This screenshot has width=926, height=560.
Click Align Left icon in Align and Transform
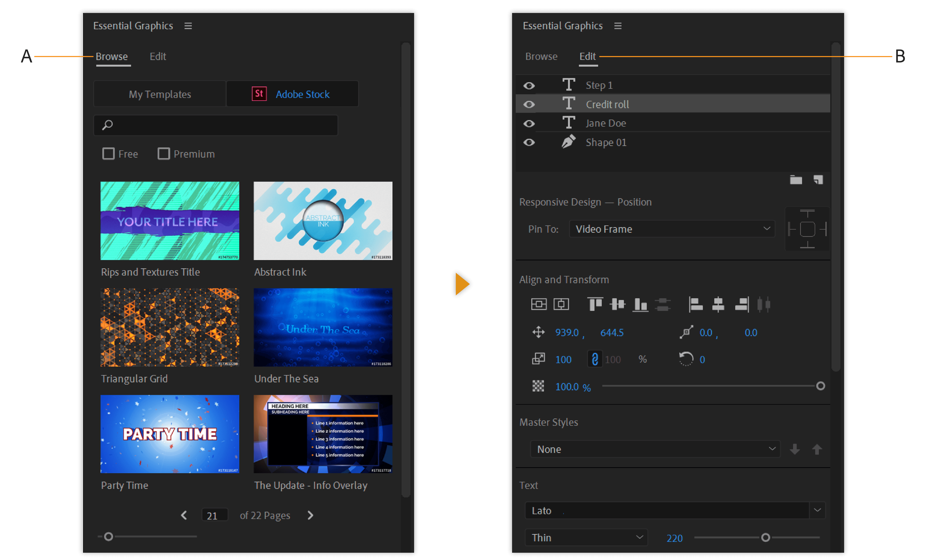point(696,304)
